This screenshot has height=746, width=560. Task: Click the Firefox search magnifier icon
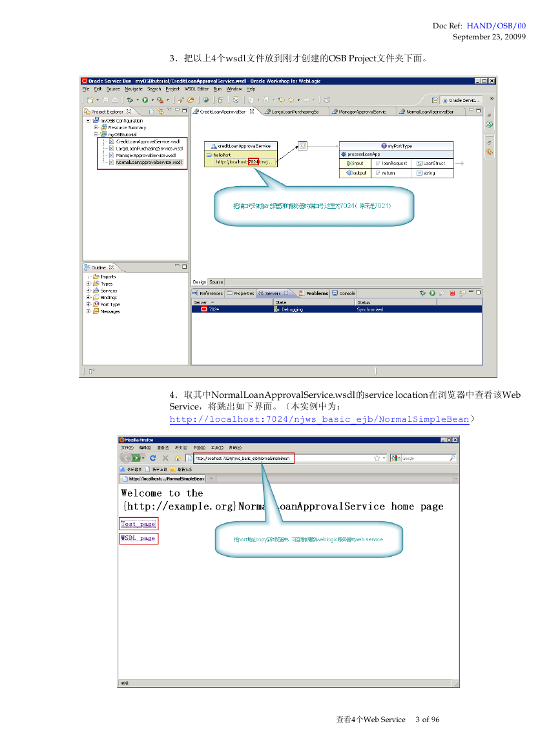tap(452, 458)
